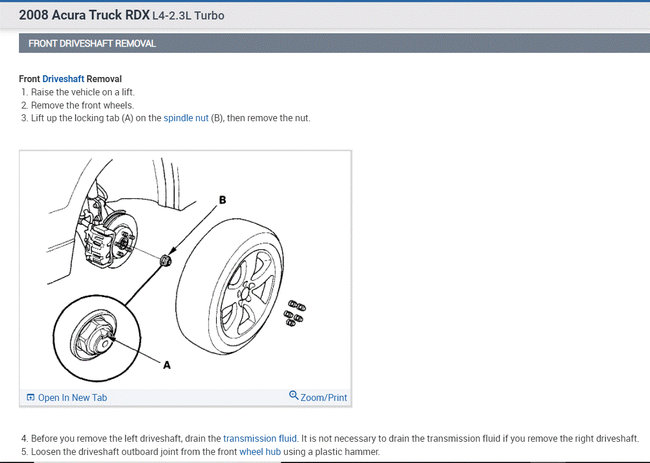Image resolution: width=650 pixels, height=463 pixels.
Task: Click step 2 'Remove the front wheels.'
Action: coord(82,105)
